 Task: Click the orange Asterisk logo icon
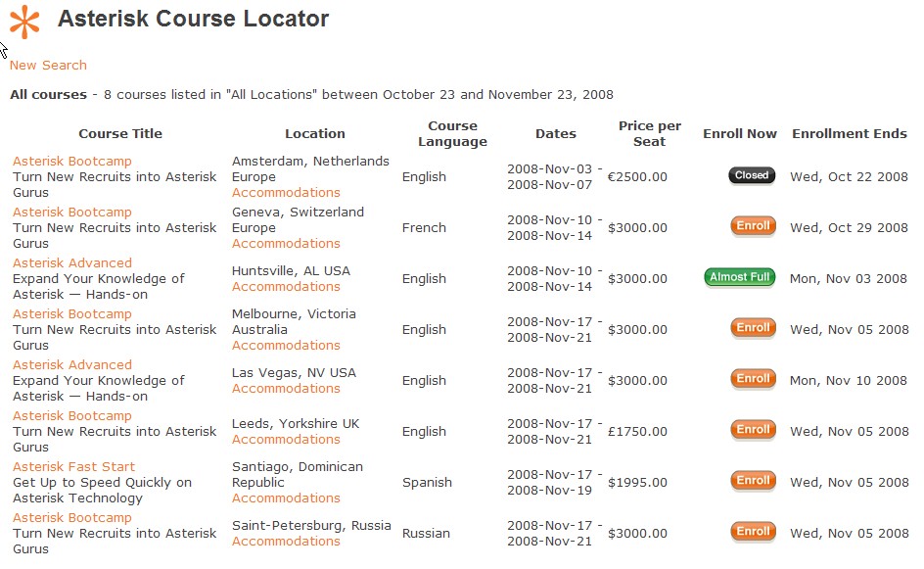point(25,22)
